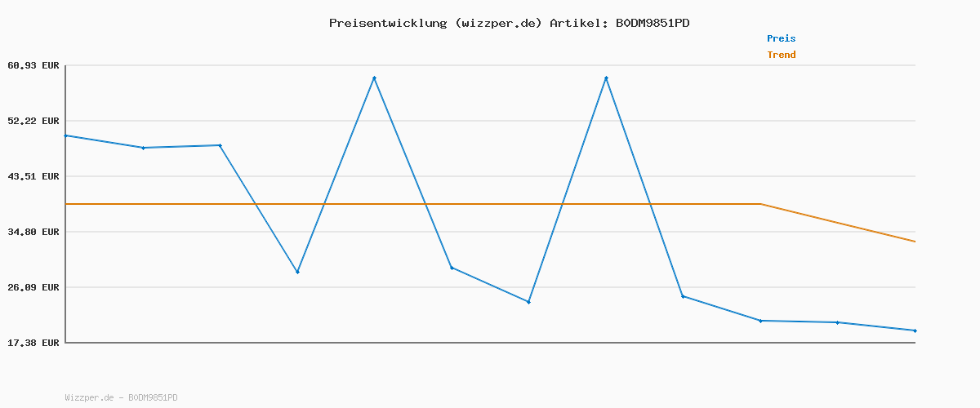The width and height of the screenshot is (980, 408).
Task: Click the Preis data point in the valley between the two peaks
Action: (528, 302)
